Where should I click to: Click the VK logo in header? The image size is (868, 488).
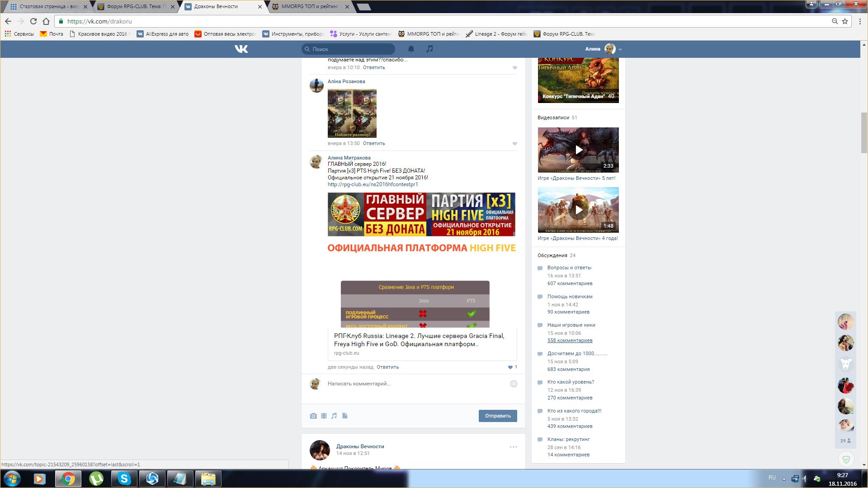point(241,49)
